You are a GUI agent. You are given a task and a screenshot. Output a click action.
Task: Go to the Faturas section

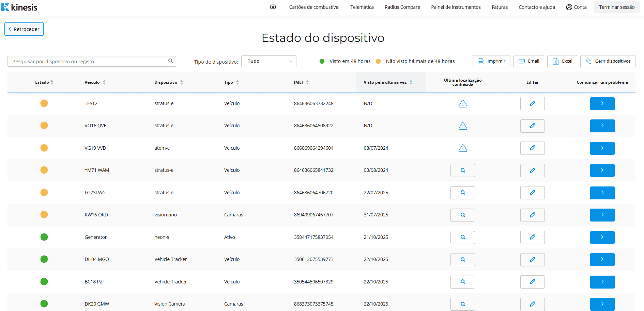pos(500,7)
